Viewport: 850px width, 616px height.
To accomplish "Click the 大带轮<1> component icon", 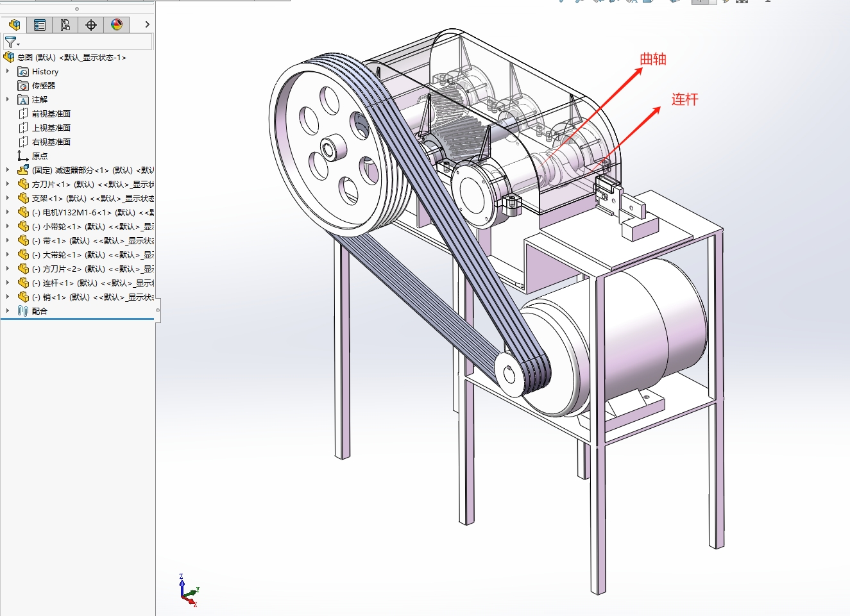I will coord(23,255).
